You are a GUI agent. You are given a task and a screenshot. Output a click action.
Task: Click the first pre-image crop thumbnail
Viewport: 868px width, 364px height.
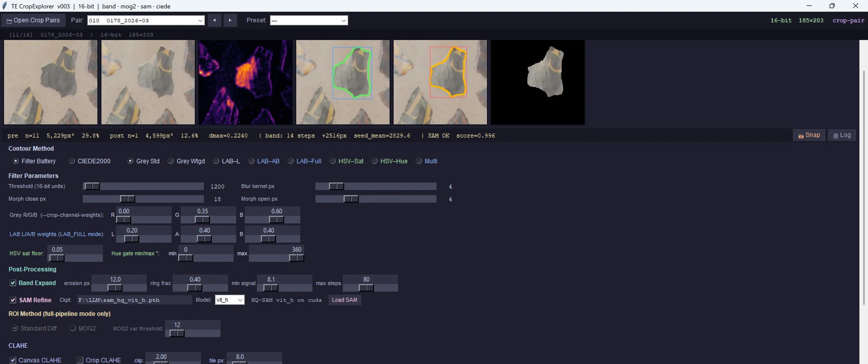click(x=51, y=82)
